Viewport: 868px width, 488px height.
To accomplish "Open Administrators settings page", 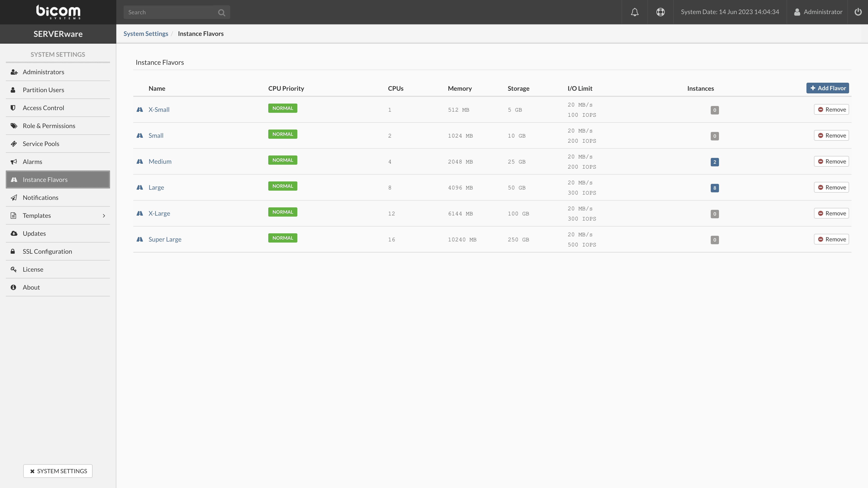I will pyautogui.click(x=58, y=72).
